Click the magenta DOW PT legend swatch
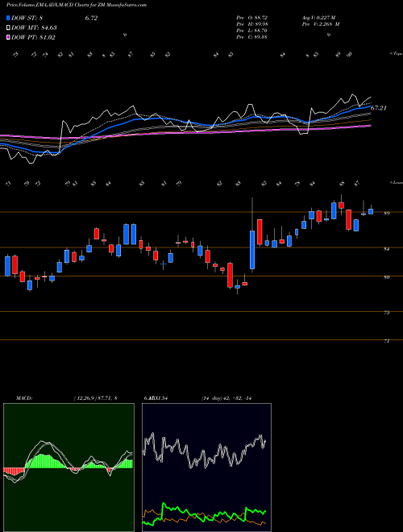Image resolution: width=403 pixels, height=532 pixels. point(9,38)
